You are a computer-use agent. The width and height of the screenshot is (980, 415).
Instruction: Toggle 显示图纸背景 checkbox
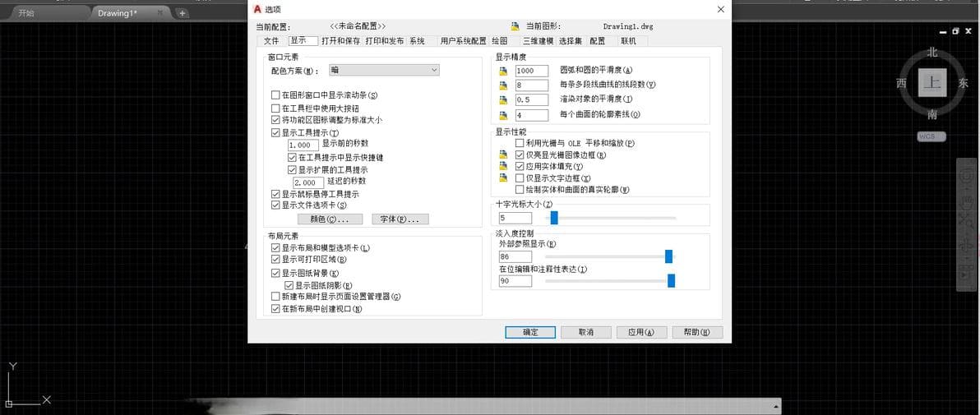click(275, 273)
